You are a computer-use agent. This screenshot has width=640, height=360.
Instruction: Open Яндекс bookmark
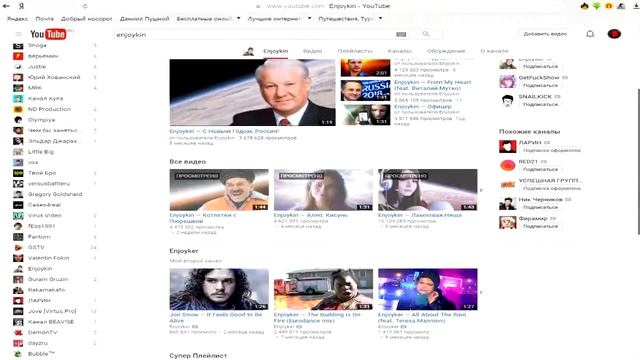click(17, 19)
